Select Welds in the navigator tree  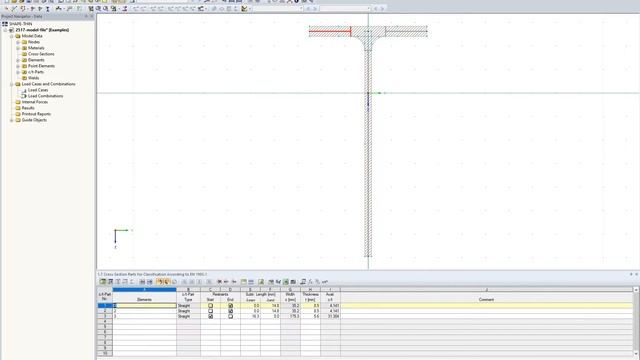tap(33, 78)
